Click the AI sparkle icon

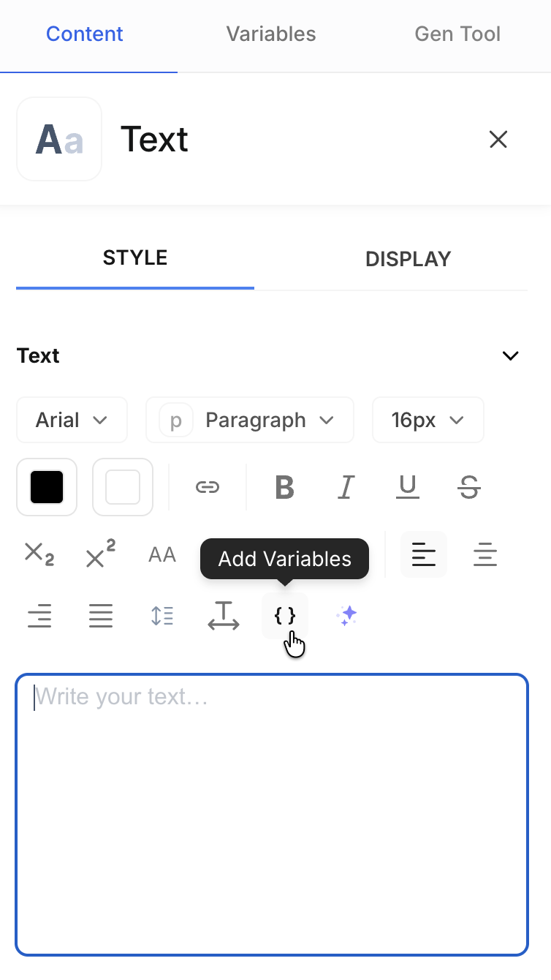346,616
